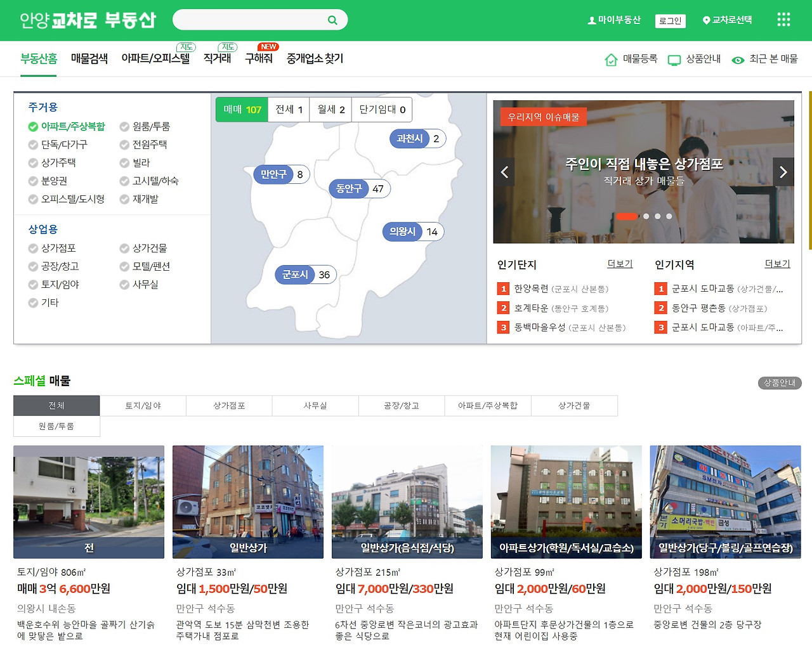Show previous banner slide arrow

click(504, 172)
